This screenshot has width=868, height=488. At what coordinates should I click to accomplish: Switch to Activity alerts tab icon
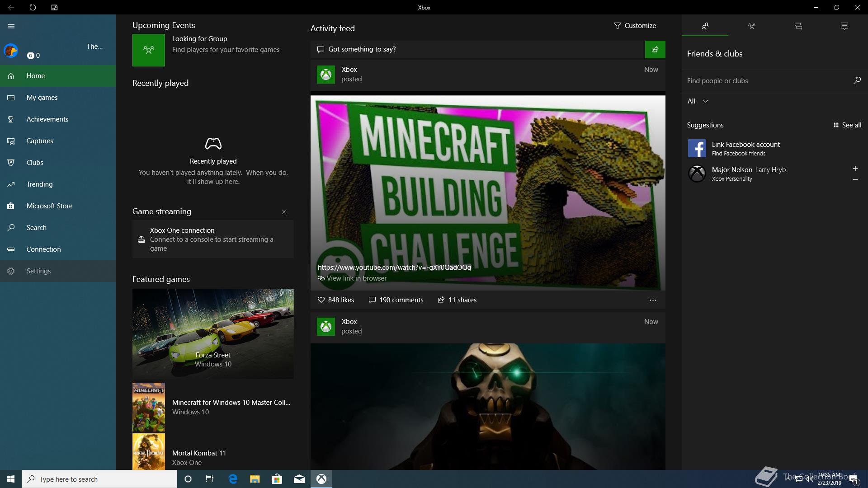844,26
